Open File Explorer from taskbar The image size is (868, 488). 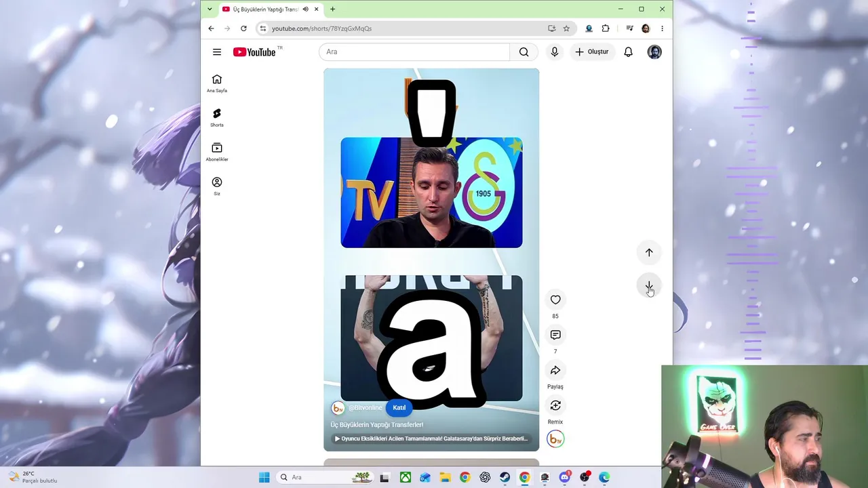pos(445,477)
